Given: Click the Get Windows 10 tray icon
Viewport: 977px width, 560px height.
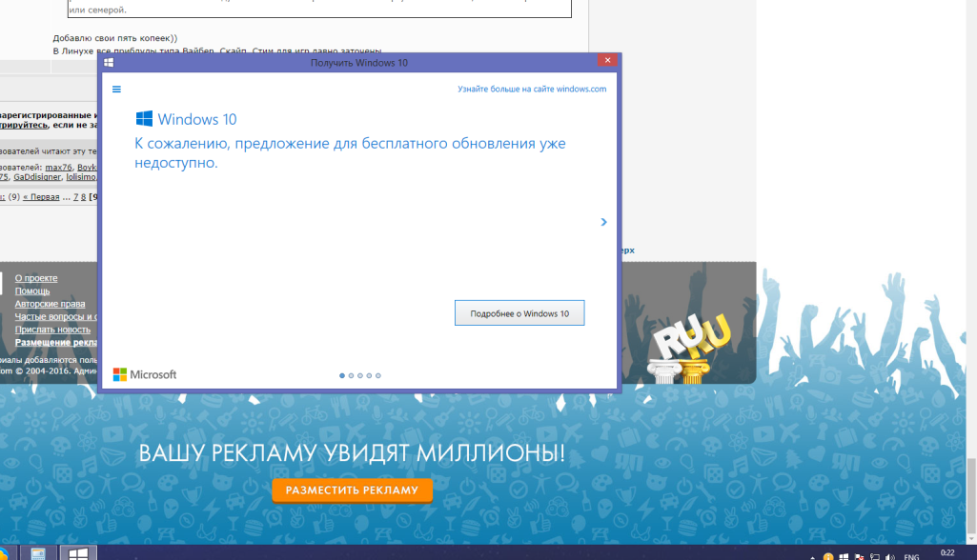Looking at the screenshot, I should pos(844,557).
